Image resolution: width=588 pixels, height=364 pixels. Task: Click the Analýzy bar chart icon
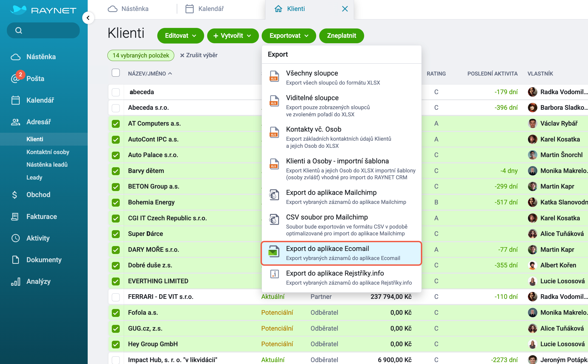click(16, 282)
